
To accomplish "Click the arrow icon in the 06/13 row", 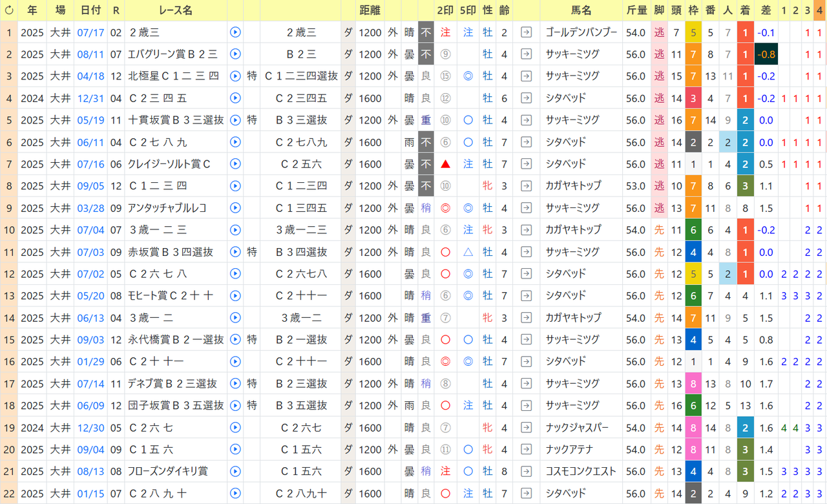I will (x=527, y=318).
